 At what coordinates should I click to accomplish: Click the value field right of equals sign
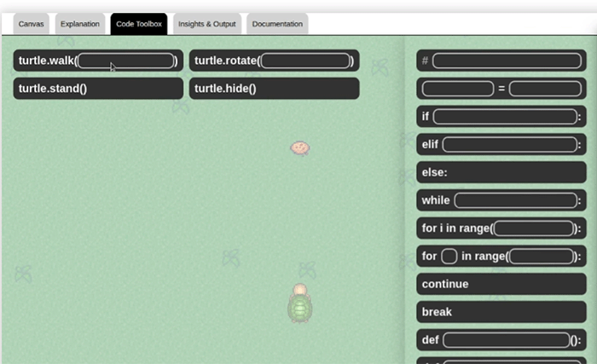(545, 89)
